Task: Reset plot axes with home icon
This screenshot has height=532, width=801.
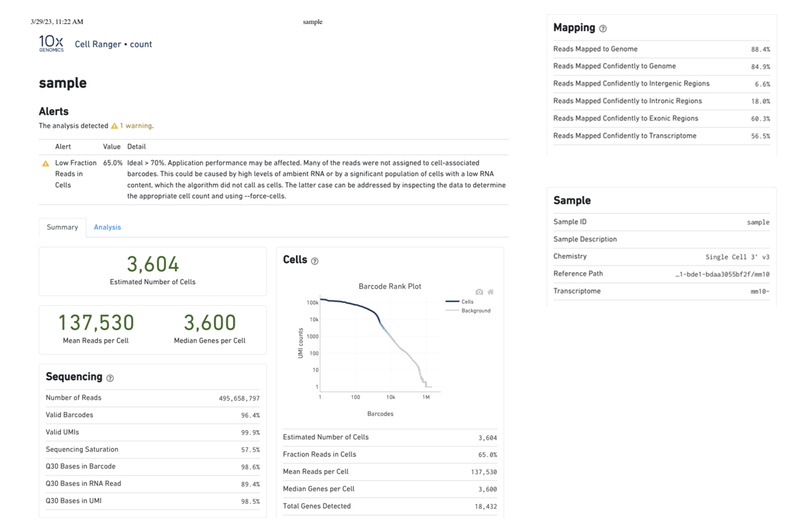Action: coord(490,292)
